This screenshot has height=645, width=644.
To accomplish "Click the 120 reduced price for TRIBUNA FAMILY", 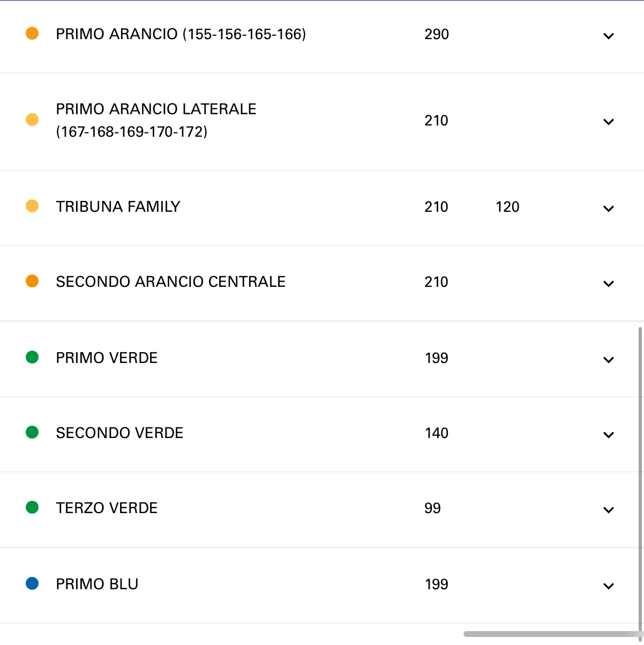I will (507, 207).
